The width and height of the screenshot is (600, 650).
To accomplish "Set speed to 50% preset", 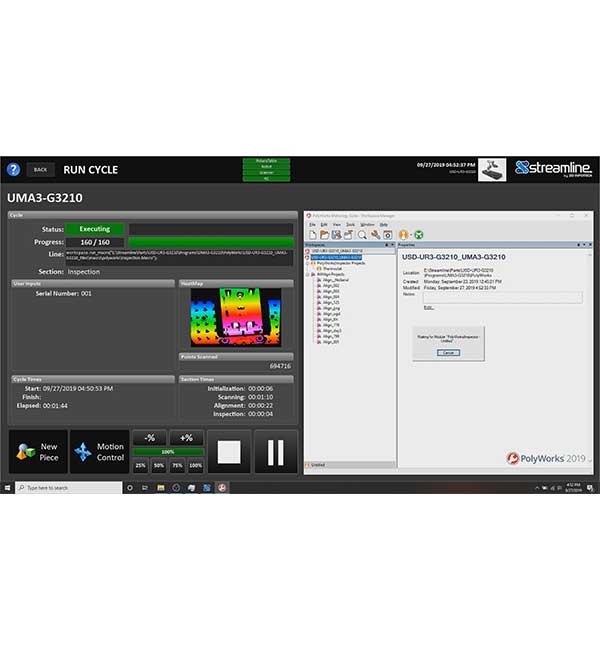I will point(158,465).
